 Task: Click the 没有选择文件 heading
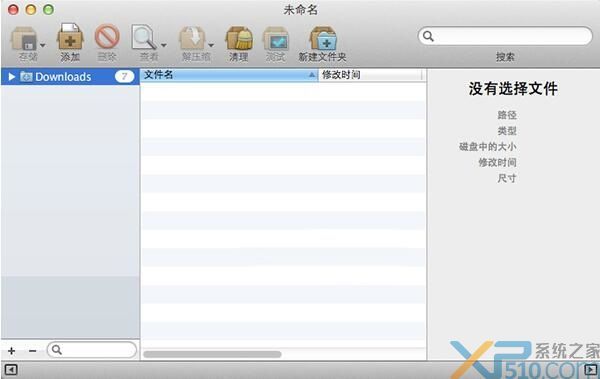tap(513, 89)
